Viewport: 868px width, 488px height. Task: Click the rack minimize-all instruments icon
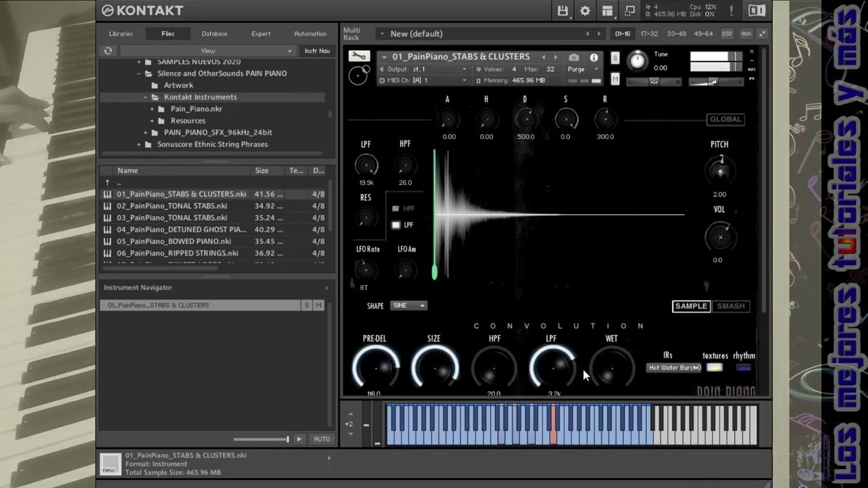pos(762,34)
